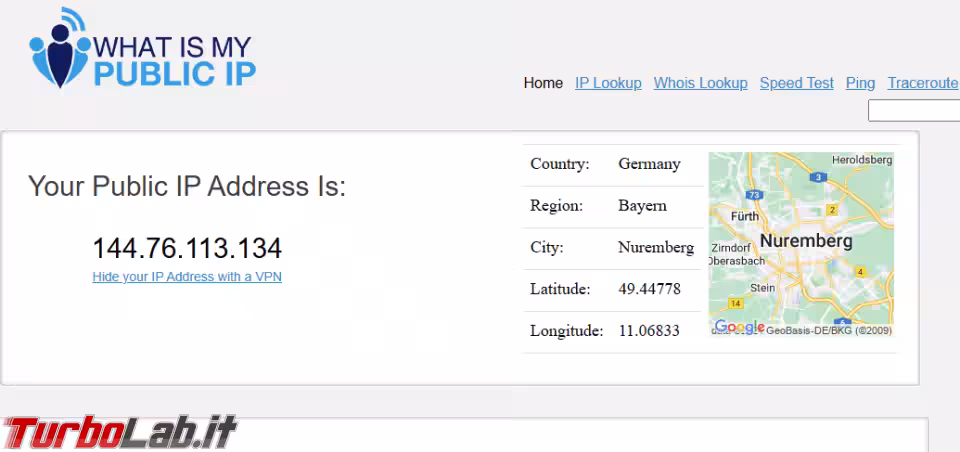Click the What Is My Public IP logo icon

pos(60,50)
